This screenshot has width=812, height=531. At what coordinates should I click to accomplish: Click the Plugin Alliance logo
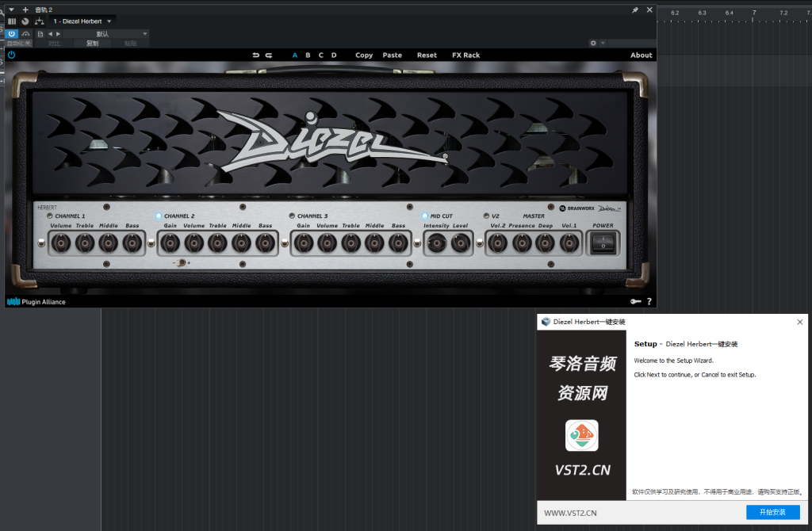coord(36,302)
